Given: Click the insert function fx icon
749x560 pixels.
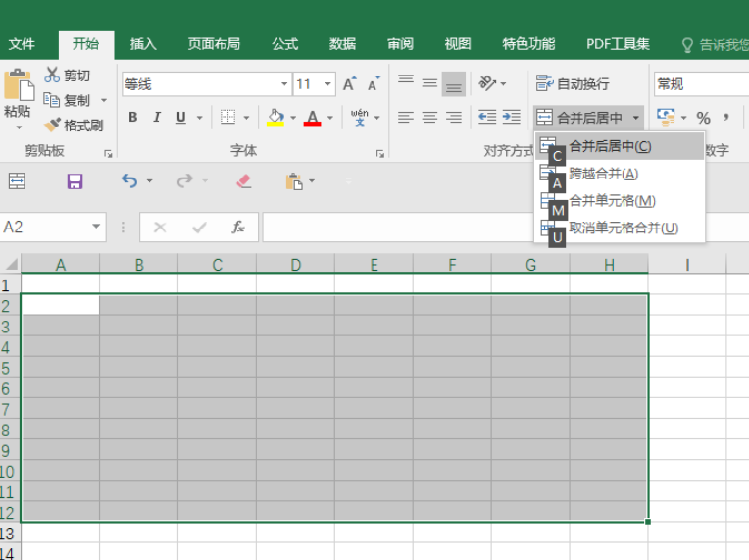Looking at the screenshot, I should (238, 227).
